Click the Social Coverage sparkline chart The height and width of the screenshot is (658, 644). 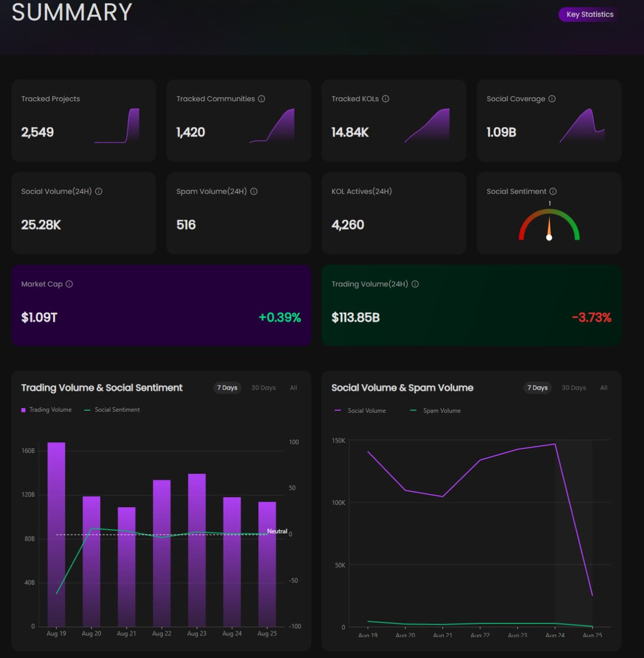(582, 126)
